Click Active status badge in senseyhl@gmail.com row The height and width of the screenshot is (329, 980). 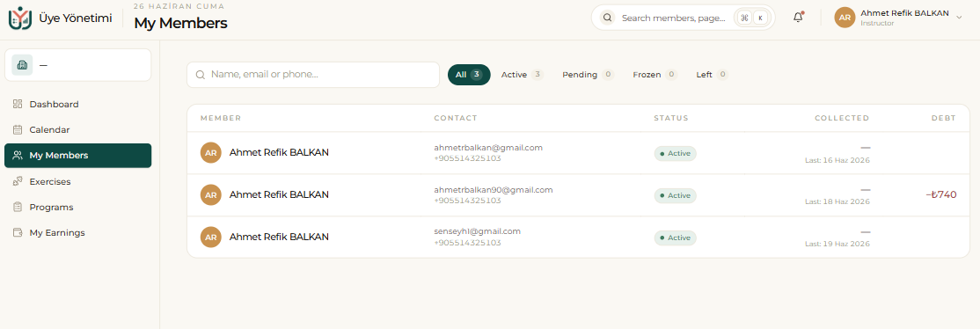tap(675, 238)
